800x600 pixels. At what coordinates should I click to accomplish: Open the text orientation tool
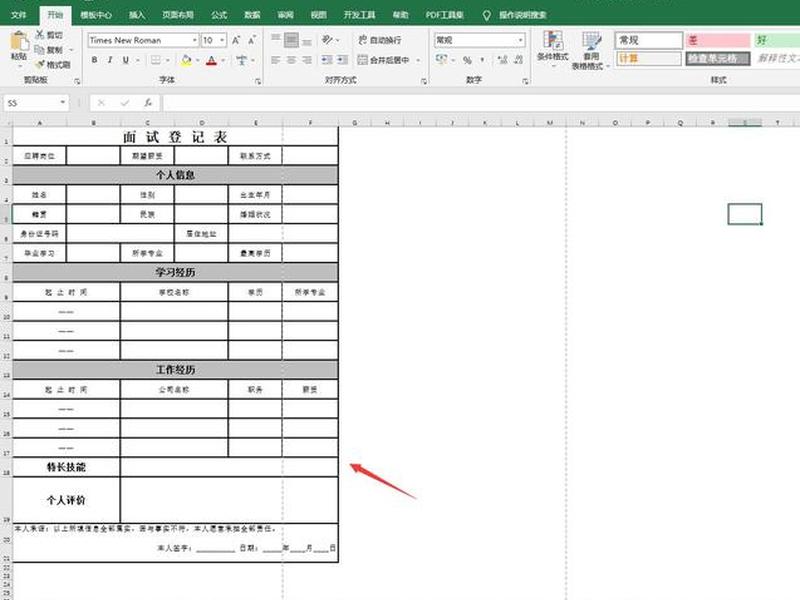tap(327, 39)
